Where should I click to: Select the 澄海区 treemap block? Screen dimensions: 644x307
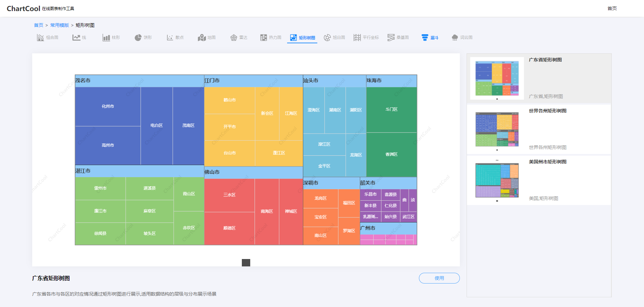point(314,110)
